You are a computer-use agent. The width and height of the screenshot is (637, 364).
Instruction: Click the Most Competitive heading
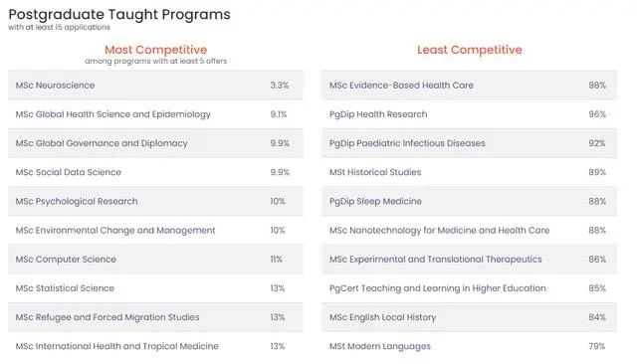[156, 50]
